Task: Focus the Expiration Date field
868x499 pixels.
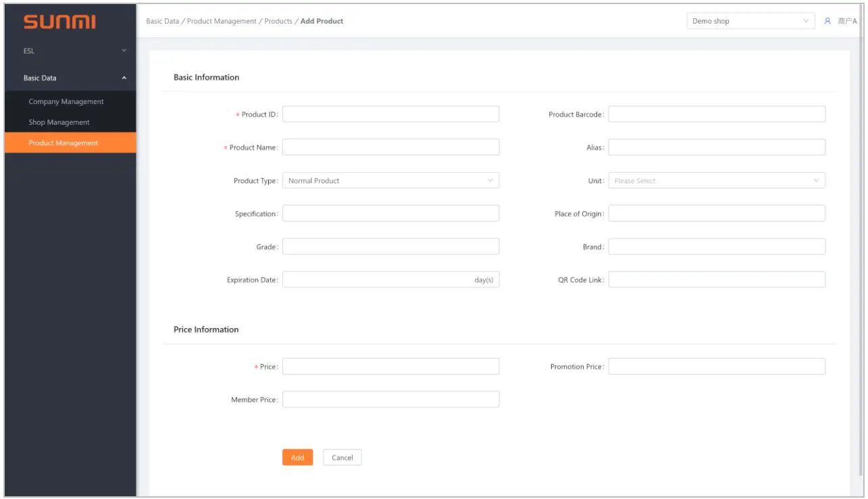Action: coord(377,280)
